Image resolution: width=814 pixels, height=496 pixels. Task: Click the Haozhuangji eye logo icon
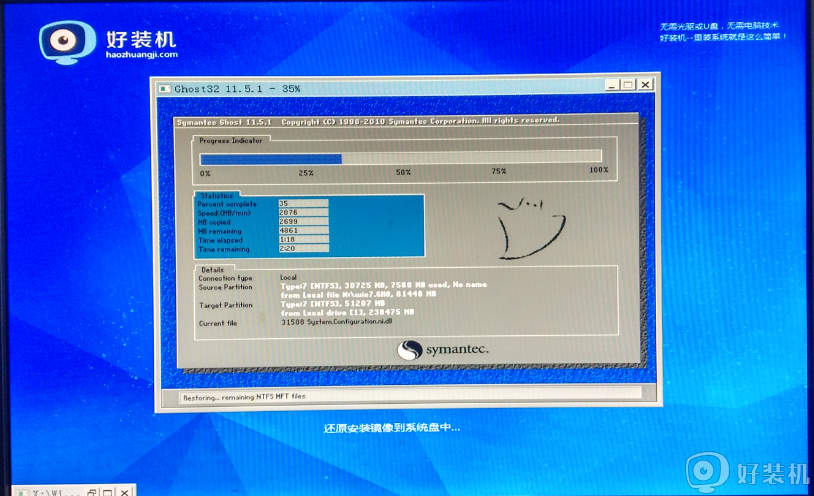pyautogui.click(x=67, y=42)
